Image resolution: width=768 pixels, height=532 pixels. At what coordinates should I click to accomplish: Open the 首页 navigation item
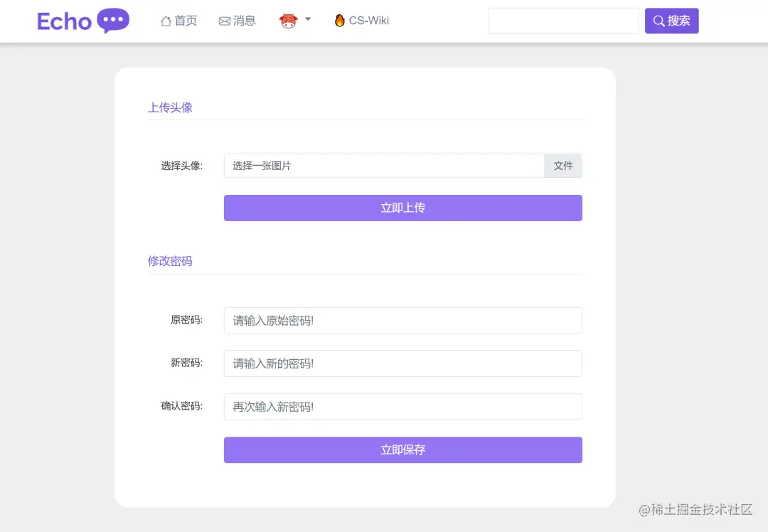pyautogui.click(x=178, y=20)
